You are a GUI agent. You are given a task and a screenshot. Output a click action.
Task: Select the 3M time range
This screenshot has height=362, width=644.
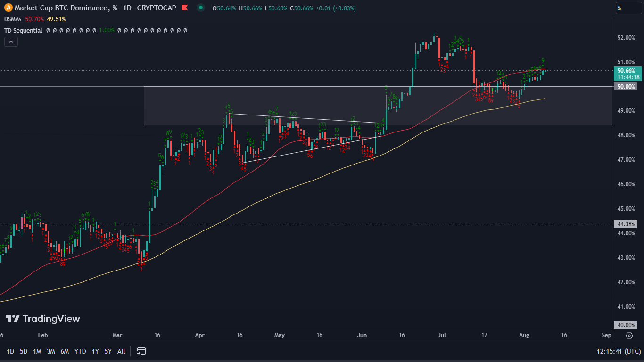pos(51,351)
